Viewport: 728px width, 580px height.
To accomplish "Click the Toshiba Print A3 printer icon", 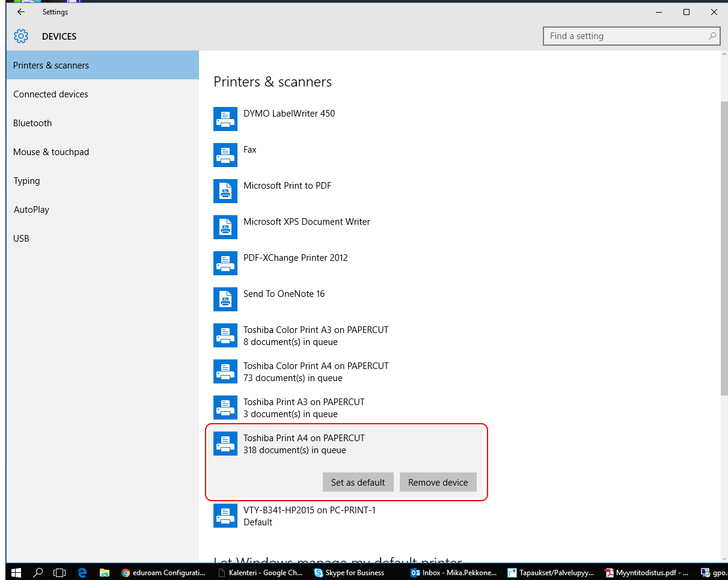I will pos(225,408).
